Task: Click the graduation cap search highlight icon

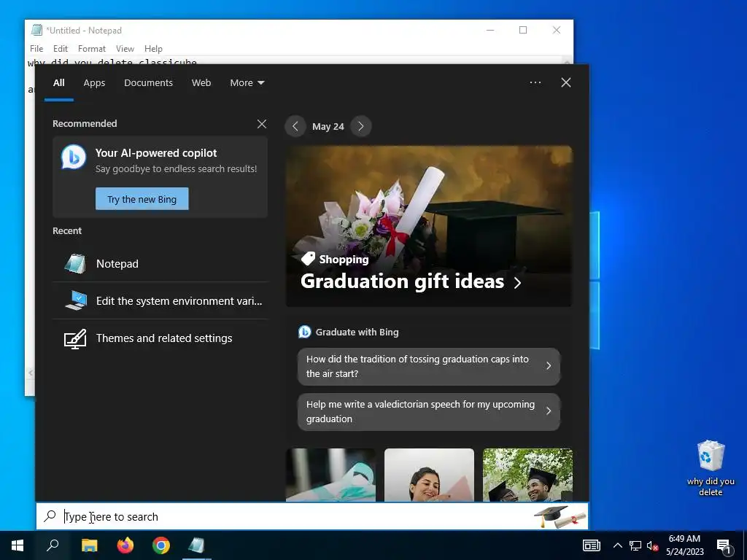Action: pos(560,517)
